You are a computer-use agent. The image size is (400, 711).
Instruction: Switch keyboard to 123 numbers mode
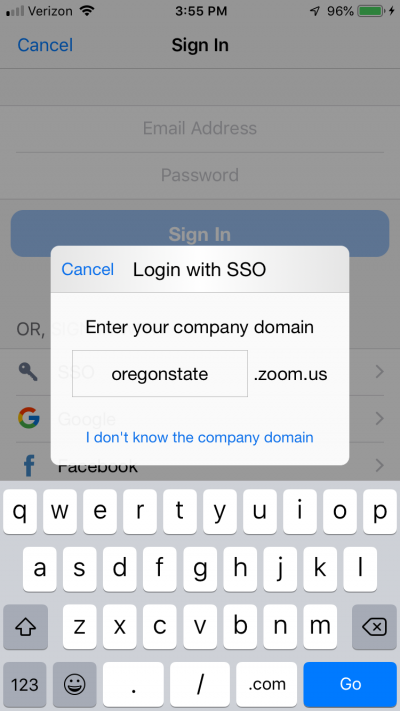pos(24,684)
